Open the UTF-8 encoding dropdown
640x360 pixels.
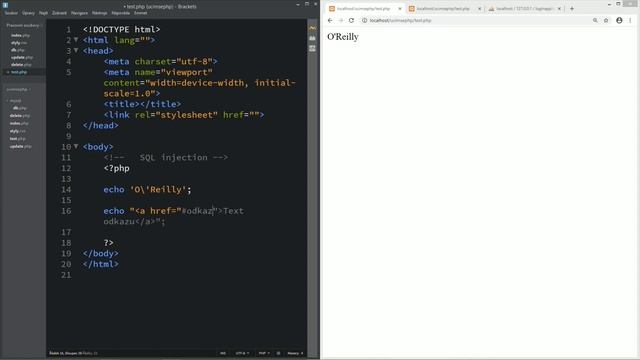pos(242,353)
